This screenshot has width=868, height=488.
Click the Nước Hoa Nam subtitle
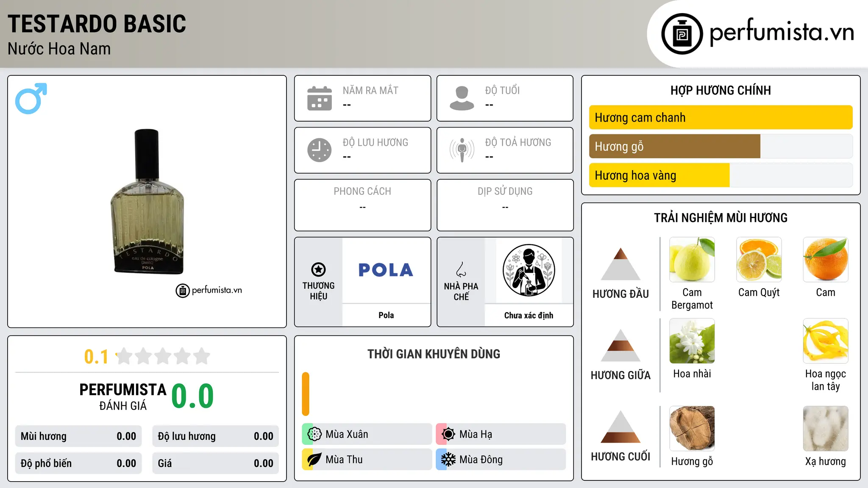(x=59, y=49)
